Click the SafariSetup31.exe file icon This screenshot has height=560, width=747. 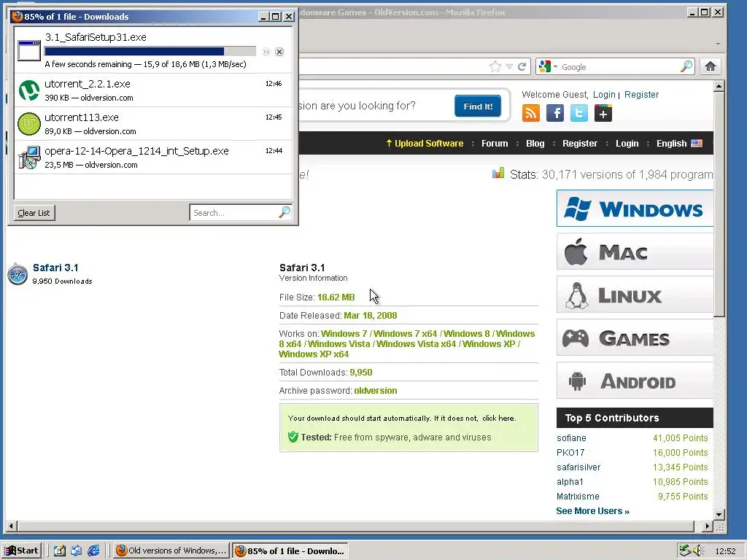pyautogui.click(x=29, y=50)
